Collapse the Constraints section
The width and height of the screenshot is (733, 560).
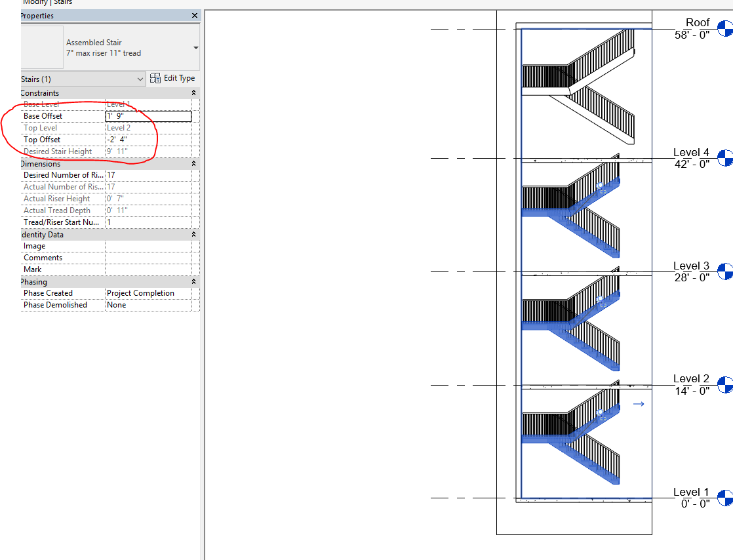192,92
